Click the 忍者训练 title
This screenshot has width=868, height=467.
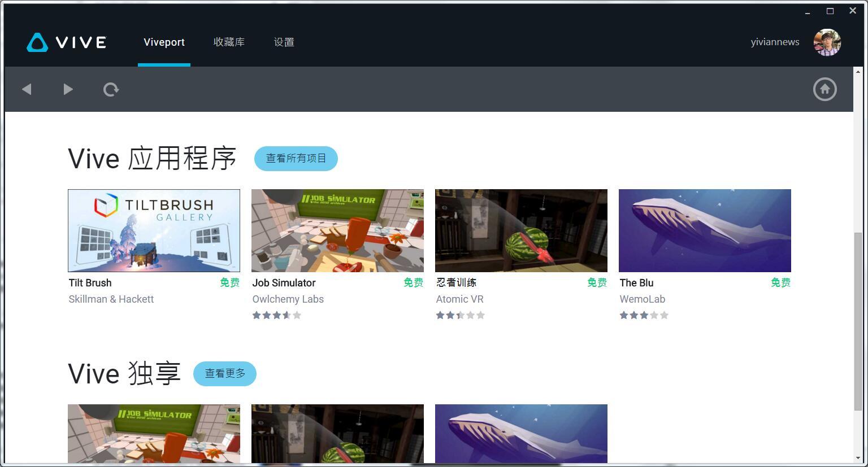456,282
